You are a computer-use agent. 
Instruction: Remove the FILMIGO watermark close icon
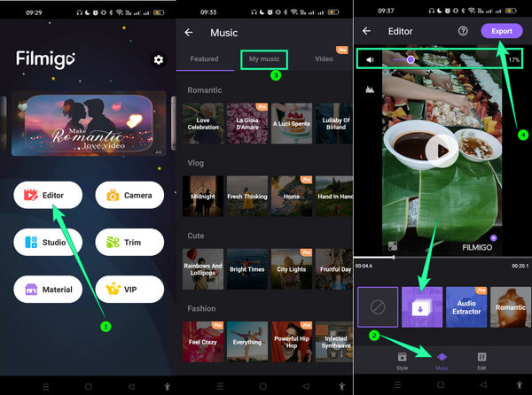pyautogui.click(x=494, y=238)
